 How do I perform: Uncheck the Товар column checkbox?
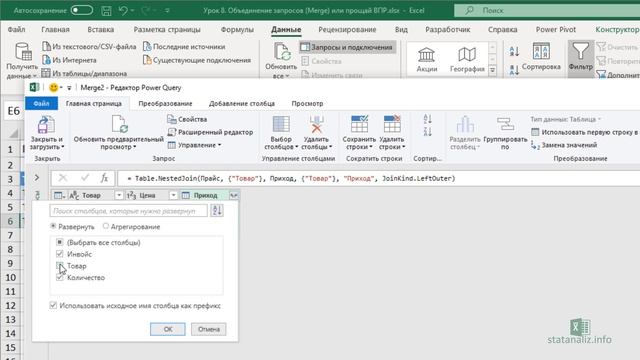pos(60,266)
